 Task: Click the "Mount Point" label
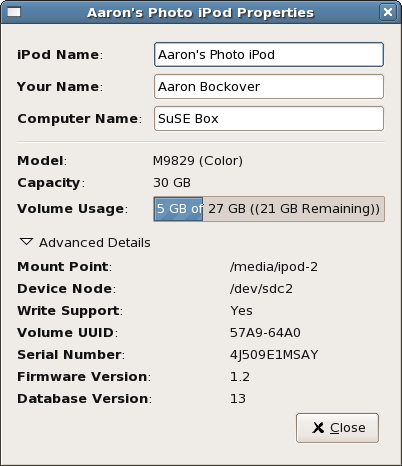(65, 267)
